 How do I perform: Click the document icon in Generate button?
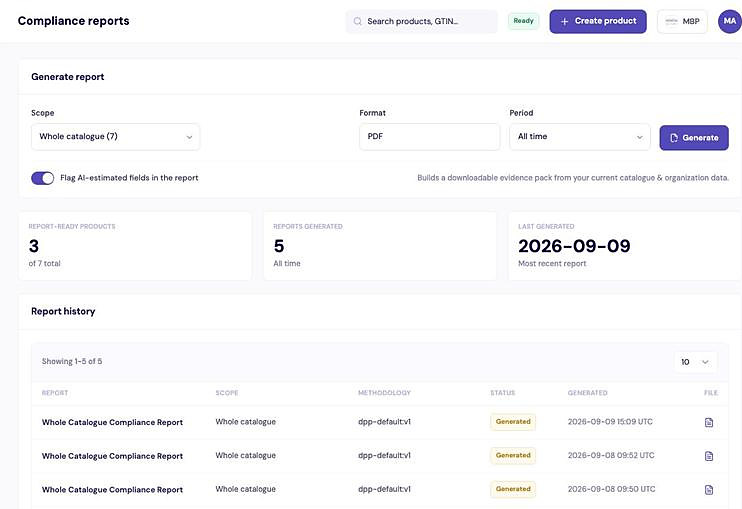674,138
